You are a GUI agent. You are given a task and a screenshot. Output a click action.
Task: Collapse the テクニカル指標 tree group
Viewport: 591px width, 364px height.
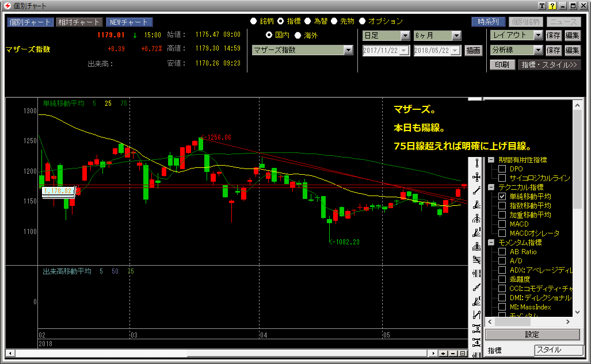[491, 187]
